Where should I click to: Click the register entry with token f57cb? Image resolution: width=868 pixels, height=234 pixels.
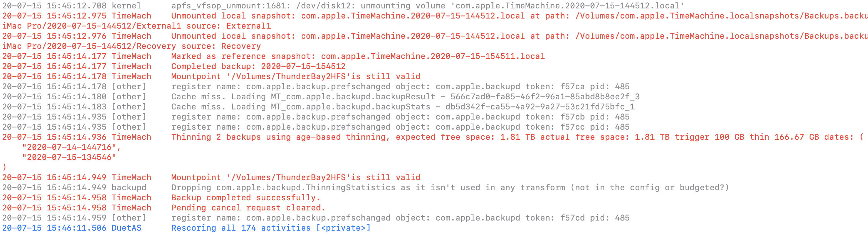400,117
